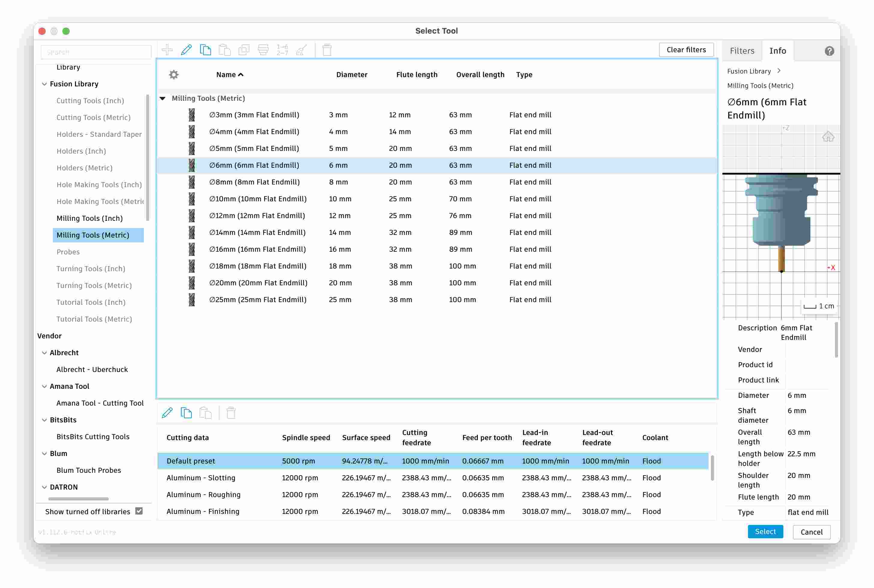The height and width of the screenshot is (588, 874).
Task: Click the cutting data presets scrollbar
Action: click(712, 468)
